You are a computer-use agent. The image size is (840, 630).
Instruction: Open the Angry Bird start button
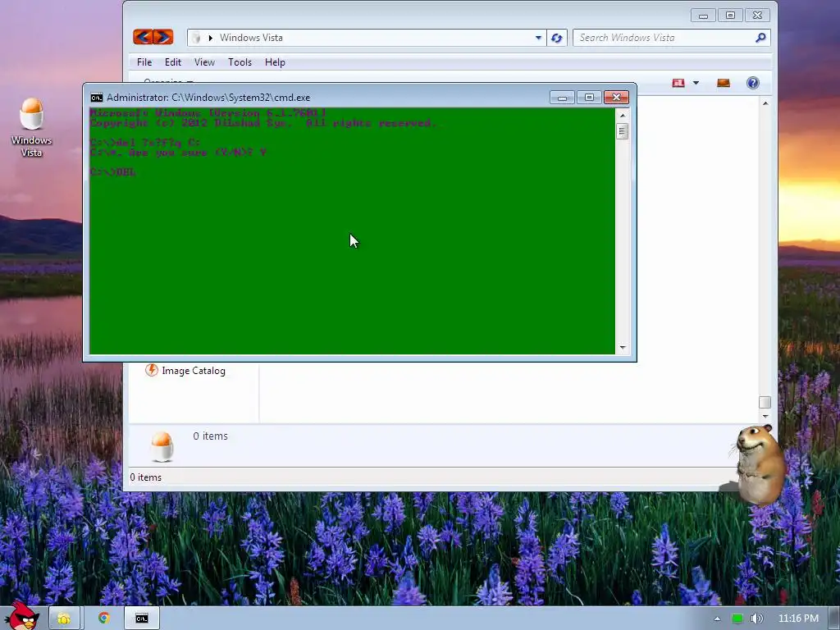(21, 616)
